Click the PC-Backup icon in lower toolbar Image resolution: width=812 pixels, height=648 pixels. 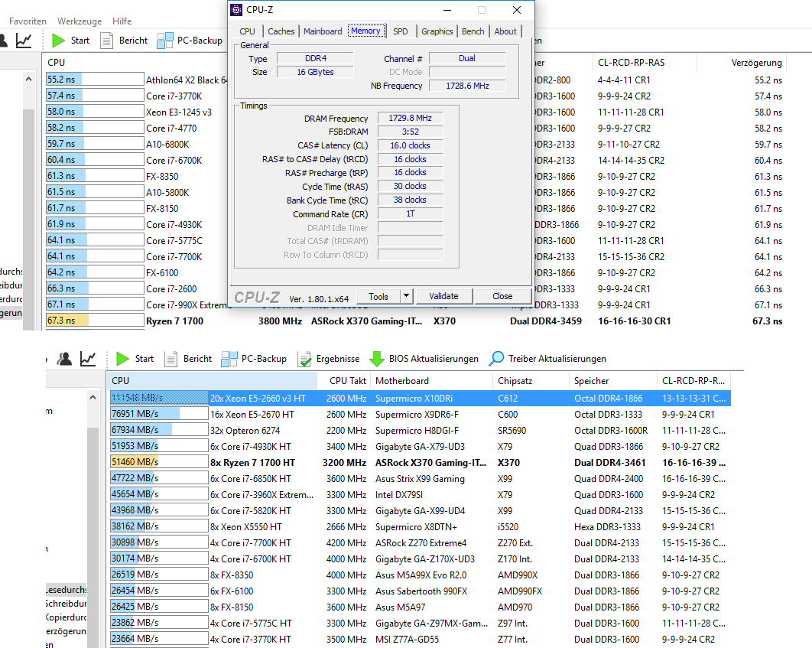(x=229, y=359)
